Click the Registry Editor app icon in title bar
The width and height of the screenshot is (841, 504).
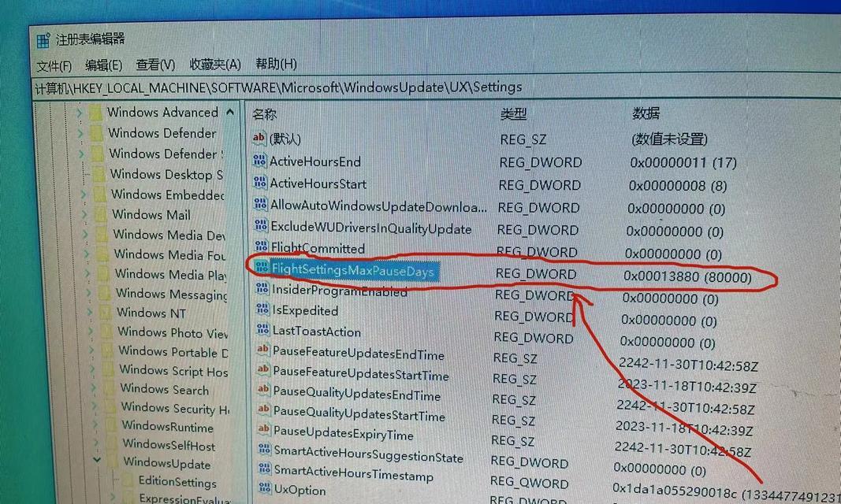(43, 41)
